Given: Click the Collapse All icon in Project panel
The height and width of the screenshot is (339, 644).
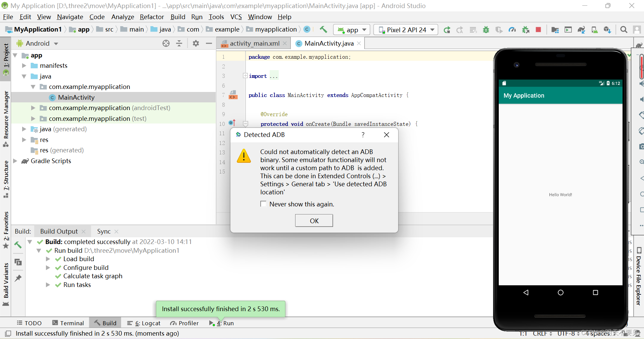Looking at the screenshot, I should click(x=179, y=43).
